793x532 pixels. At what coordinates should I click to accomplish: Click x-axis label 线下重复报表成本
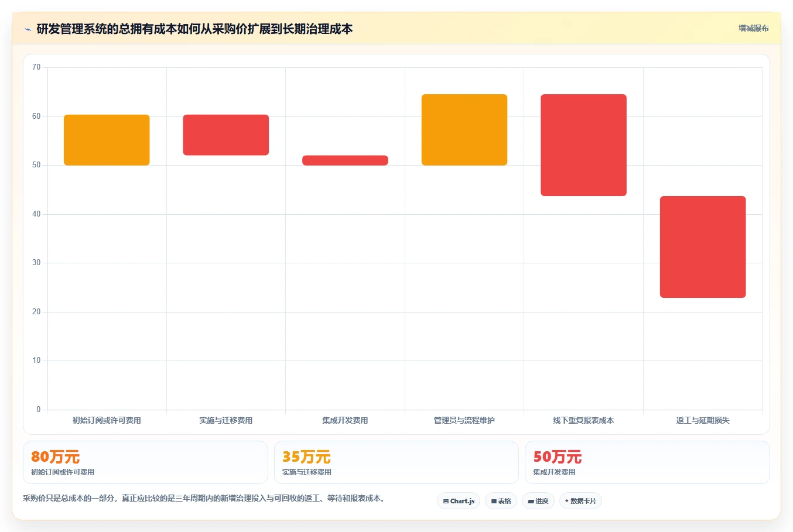(583, 420)
